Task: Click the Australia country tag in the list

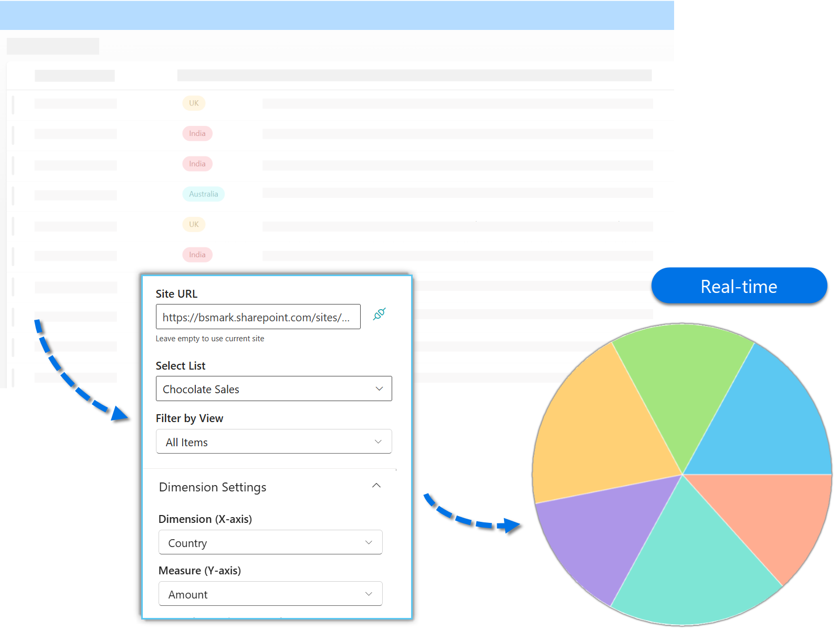Action: (x=204, y=194)
